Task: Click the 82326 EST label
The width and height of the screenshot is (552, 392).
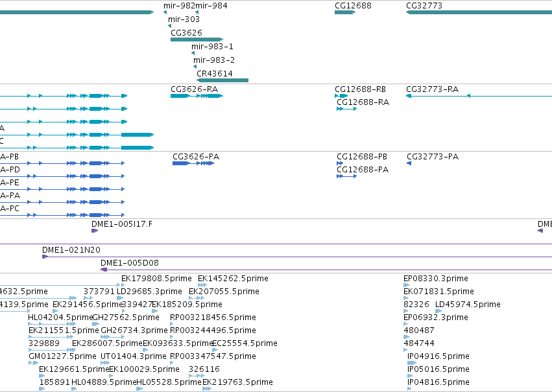Action: point(416,305)
